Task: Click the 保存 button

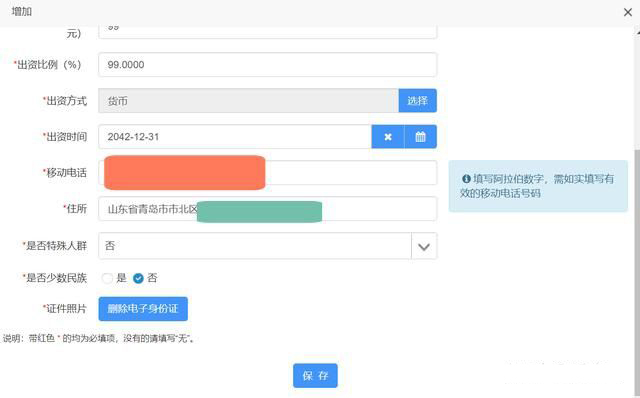Action: (315, 376)
